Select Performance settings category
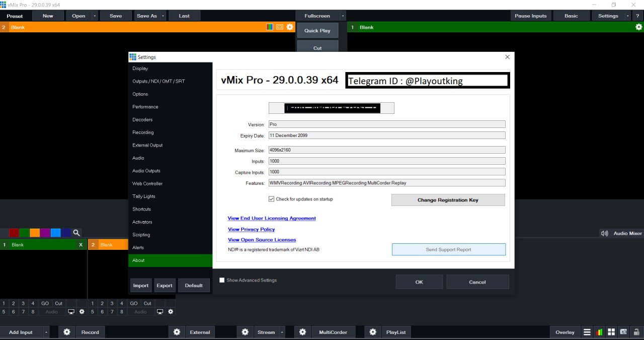The height and width of the screenshot is (340, 644). [171, 107]
